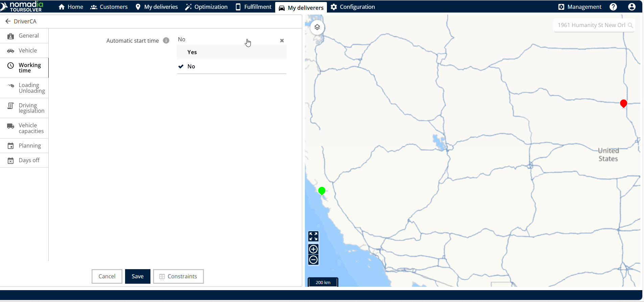Click the Constraints button

pos(178,276)
